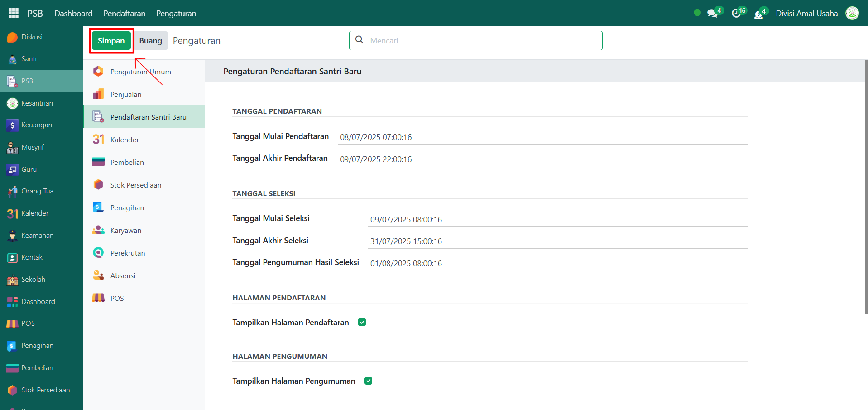The height and width of the screenshot is (410, 868).
Task: Open the apps grid menu icon
Action: (14, 13)
